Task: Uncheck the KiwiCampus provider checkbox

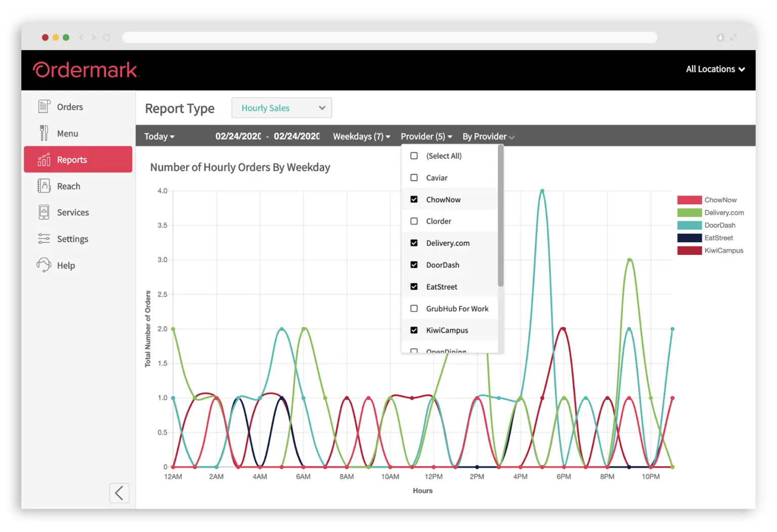Action: pyautogui.click(x=414, y=330)
